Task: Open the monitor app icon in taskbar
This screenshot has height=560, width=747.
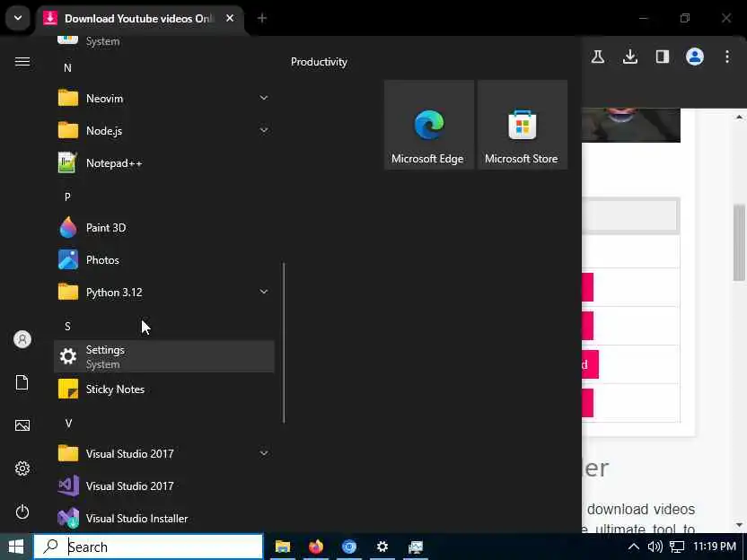Action: point(416,547)
